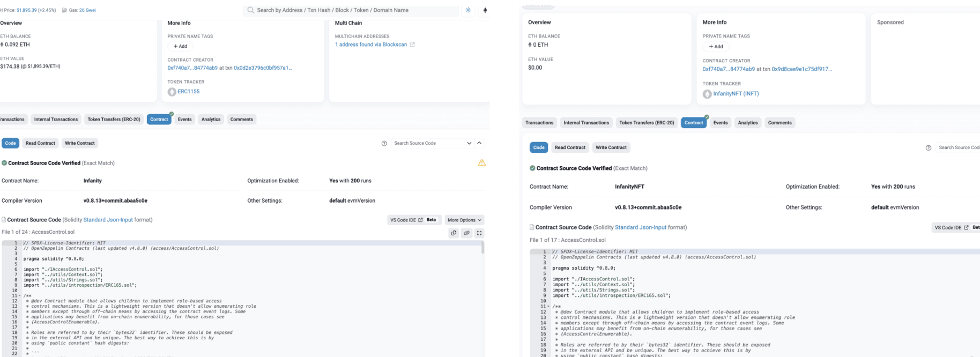Click the file icon beside right Contract Source Code
Image resolution: width=980 pixels, height=357 pixels.
[x=532, y=227]
